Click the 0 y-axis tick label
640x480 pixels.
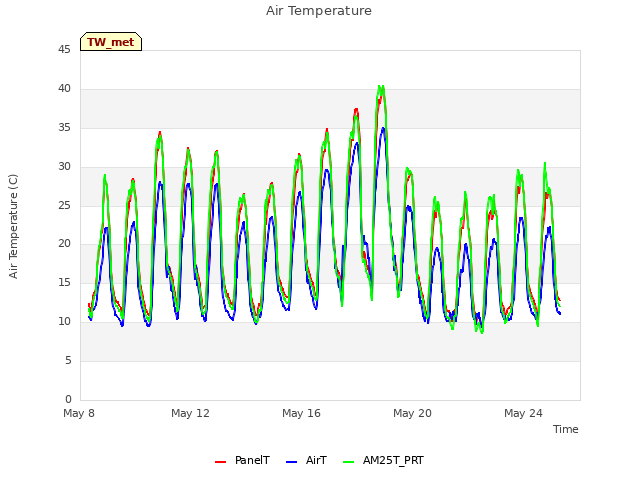pos(68,399)
